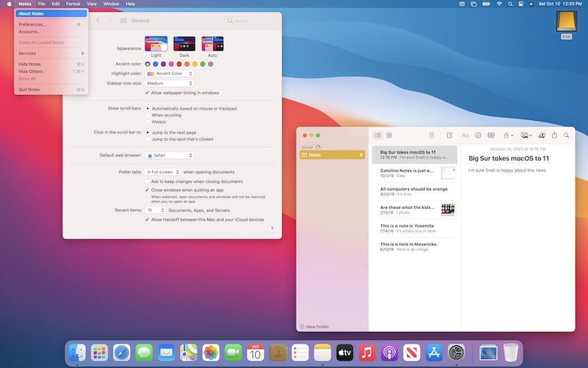Add a checklist in Notes toolbar
Image resolution: width=588 pixels, height=368 pixels.
478,135
